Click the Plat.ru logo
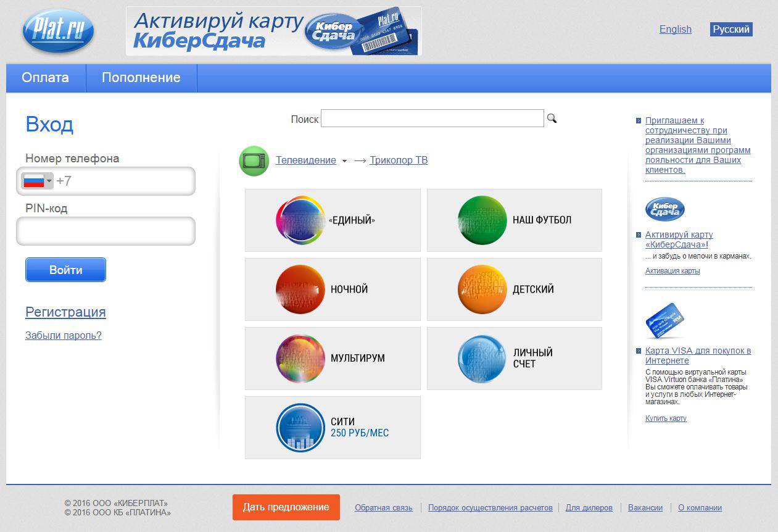 [x=58, y=30]
